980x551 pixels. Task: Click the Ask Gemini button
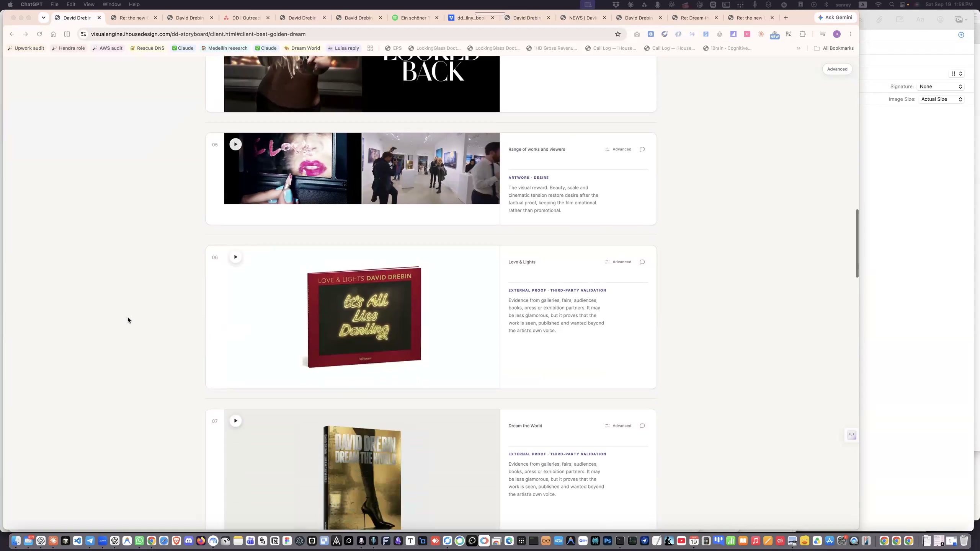coord(835,18)
